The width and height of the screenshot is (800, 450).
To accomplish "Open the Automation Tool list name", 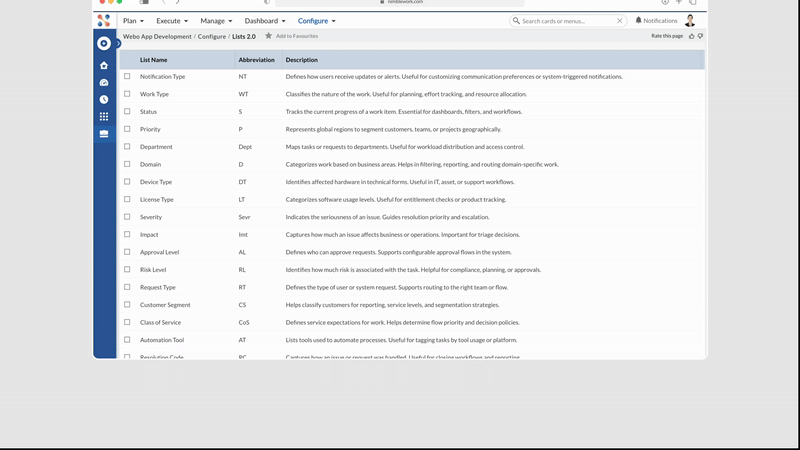I will point(162,340).
